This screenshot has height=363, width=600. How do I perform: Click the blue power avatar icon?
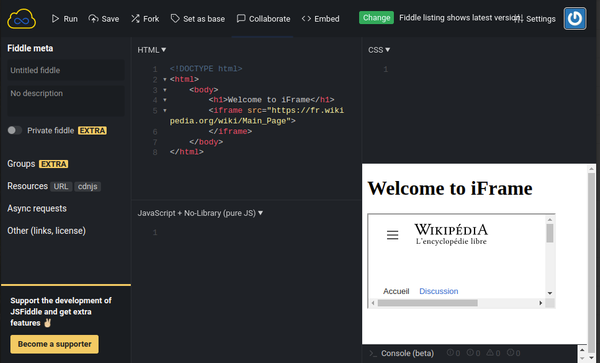[x=575, y=18]
